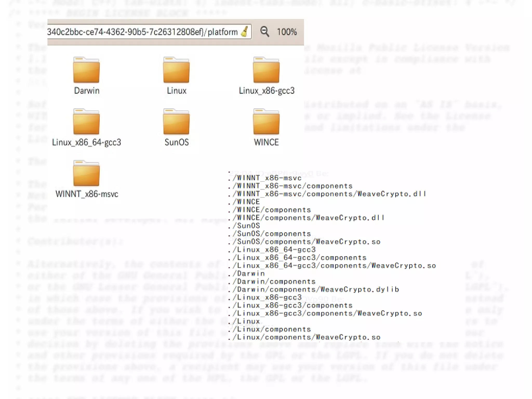The image size is (532, 399).
Task: Select the Linux_x86_64-gcc3 folder icon
Action: point(86,122)
